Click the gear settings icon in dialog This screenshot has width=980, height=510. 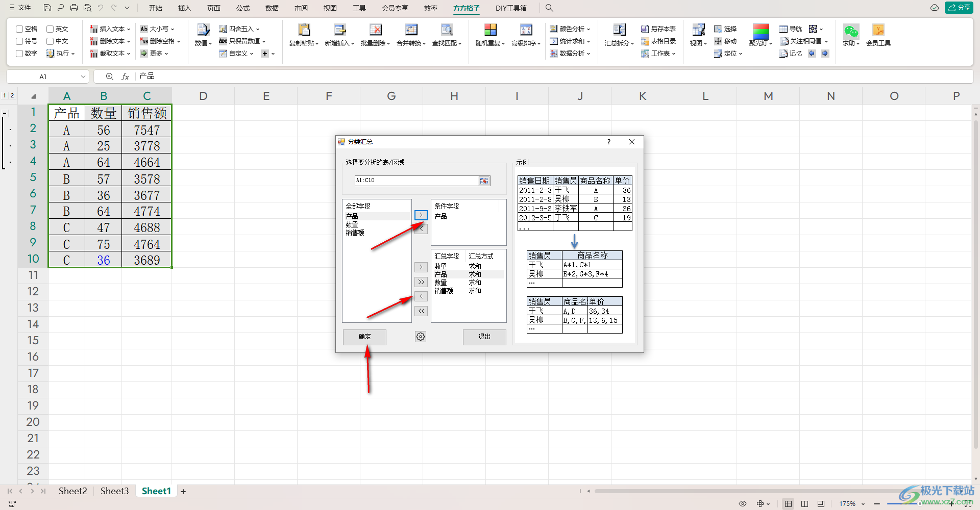420,337
